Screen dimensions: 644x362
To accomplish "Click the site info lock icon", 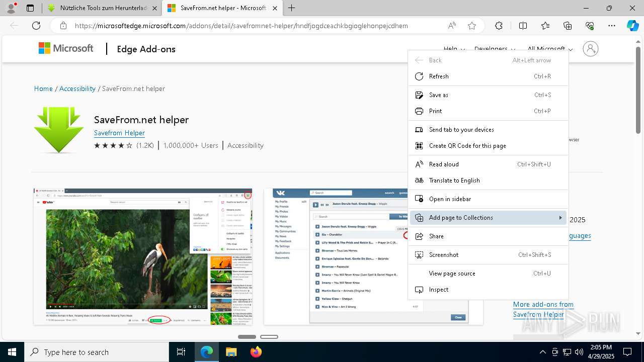I will (x=63, y=26).
